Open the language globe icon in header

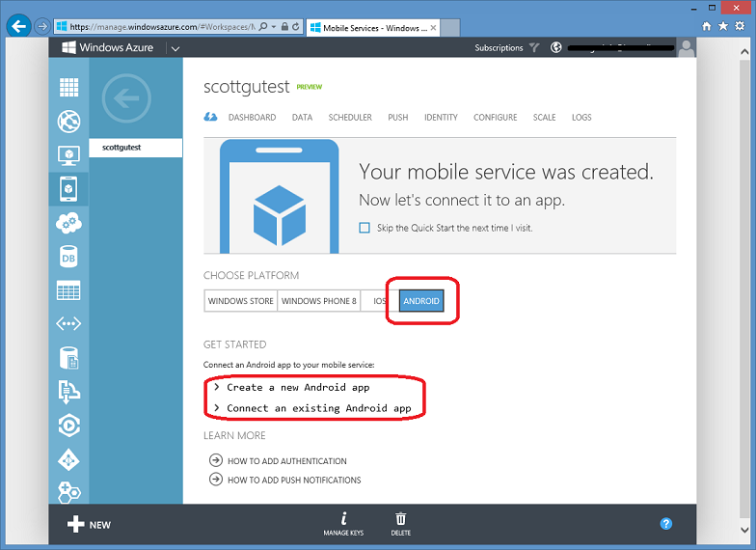tap(555, 47)
